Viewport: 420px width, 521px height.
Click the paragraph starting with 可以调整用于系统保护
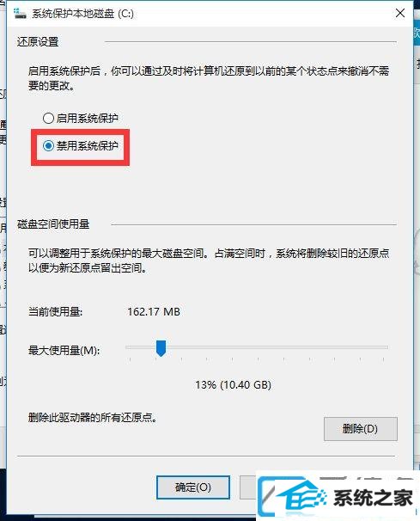(x=209, y=260)
